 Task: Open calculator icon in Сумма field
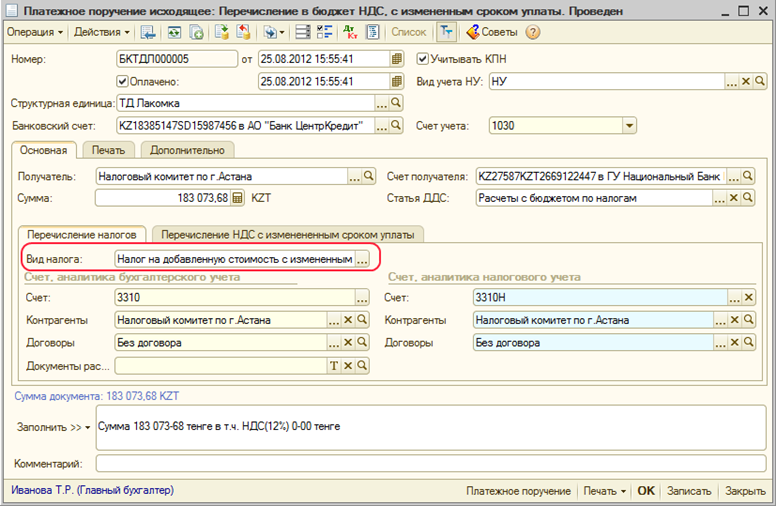click(x=237, y=198)
